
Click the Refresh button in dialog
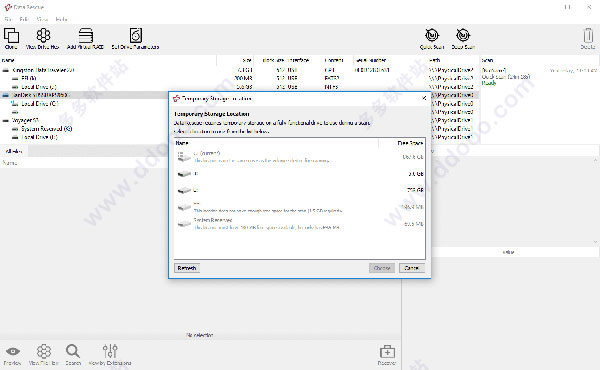187,268
